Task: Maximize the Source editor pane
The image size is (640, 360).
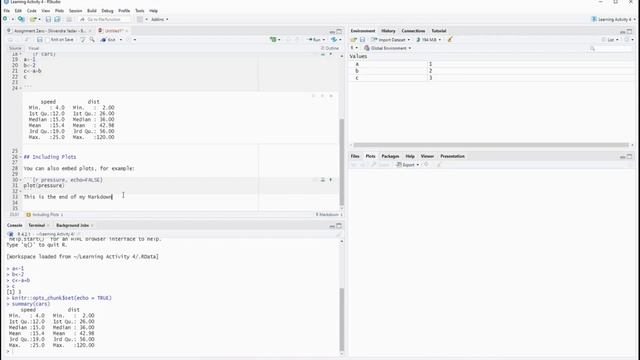Action: [339, 31]
